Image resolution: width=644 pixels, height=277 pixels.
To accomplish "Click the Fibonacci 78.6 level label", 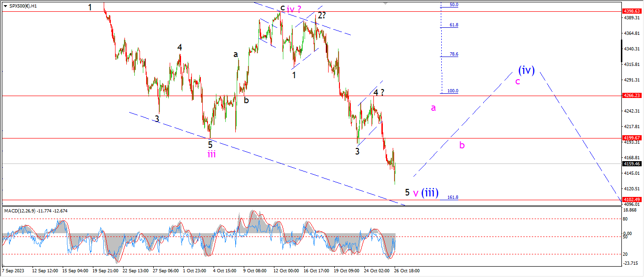I will 454,54.
